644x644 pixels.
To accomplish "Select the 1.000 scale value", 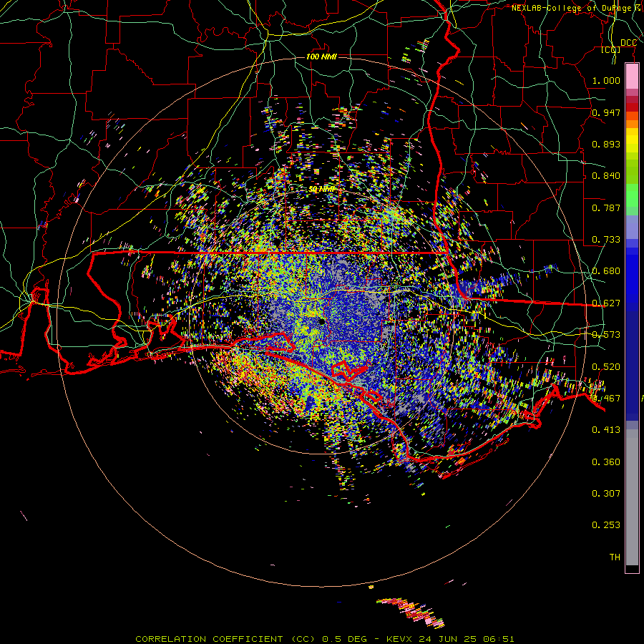I will [606, 80].
